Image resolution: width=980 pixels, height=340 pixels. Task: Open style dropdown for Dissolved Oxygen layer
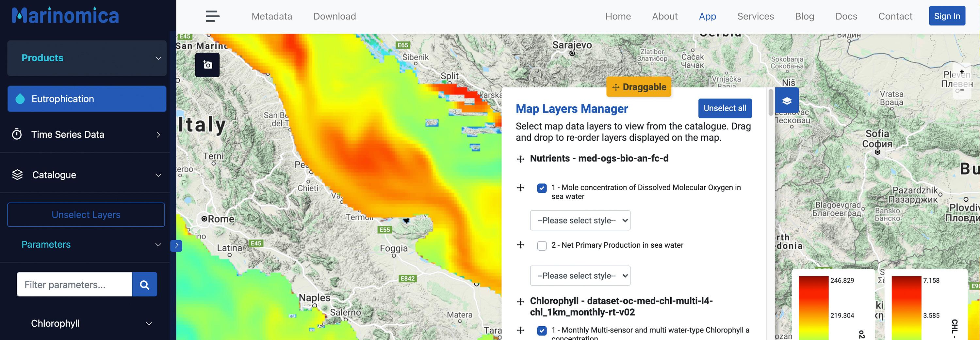(580, 220)
